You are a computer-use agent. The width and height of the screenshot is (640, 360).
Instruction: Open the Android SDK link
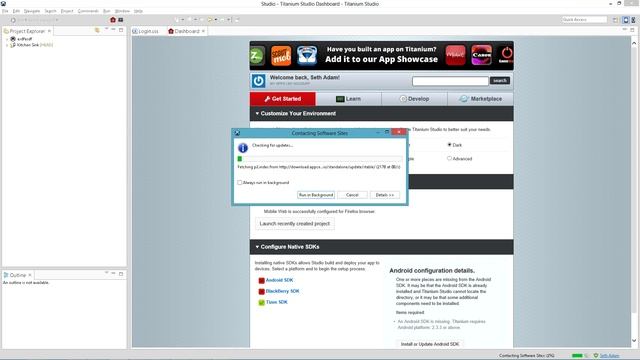pyautogui.click(x=279, y=280)
